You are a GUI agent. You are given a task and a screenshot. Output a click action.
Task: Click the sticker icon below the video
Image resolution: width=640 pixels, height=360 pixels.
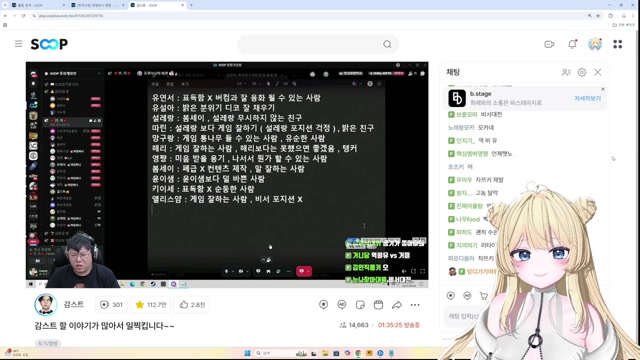click(x=360, y=304)
